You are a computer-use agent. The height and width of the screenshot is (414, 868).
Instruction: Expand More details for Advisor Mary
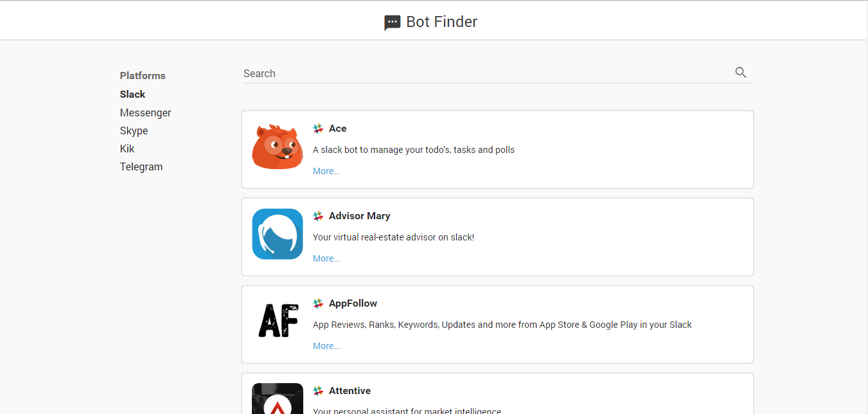(x=326, y=258)
